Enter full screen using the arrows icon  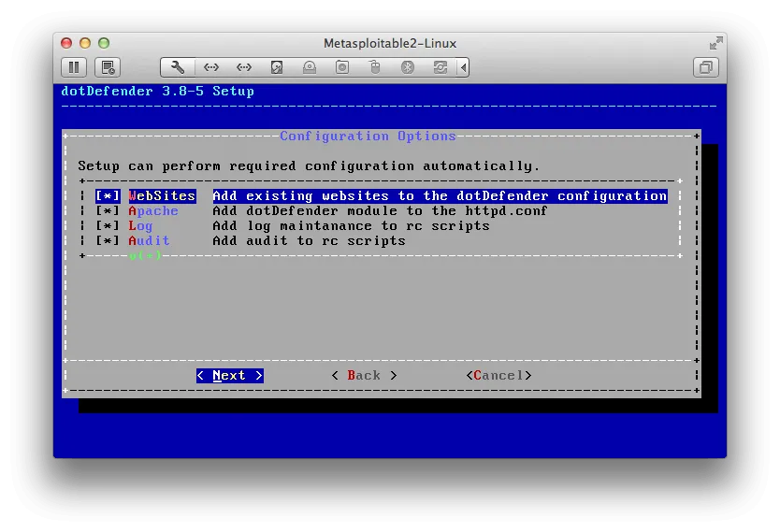coord(715,43)
